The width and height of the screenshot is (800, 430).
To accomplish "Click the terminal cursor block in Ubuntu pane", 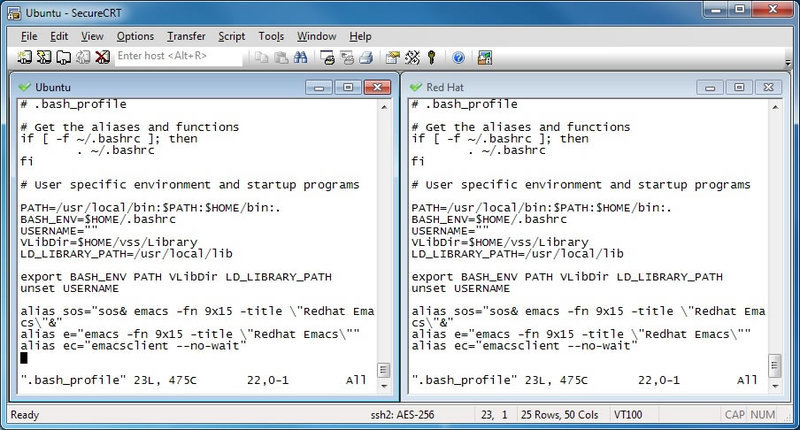I will (24, 358).
